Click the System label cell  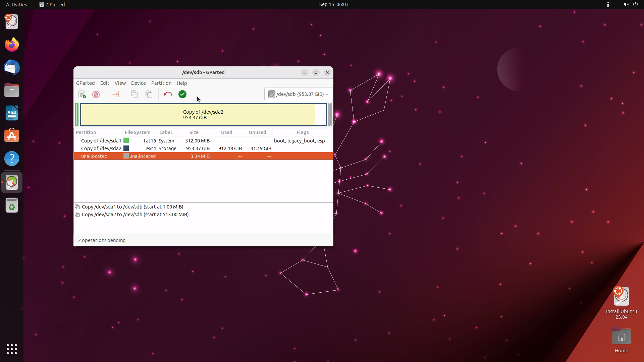point(166,141)
